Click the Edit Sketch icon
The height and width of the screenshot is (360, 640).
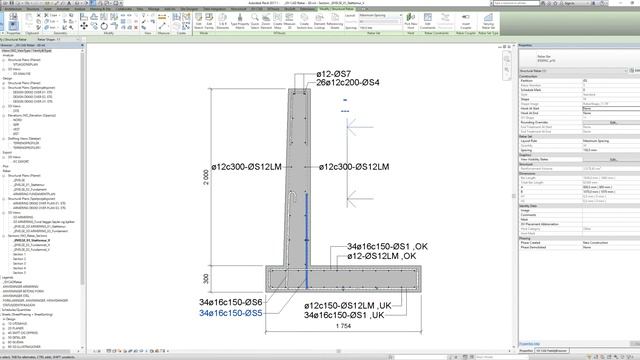tap(198, 21)
